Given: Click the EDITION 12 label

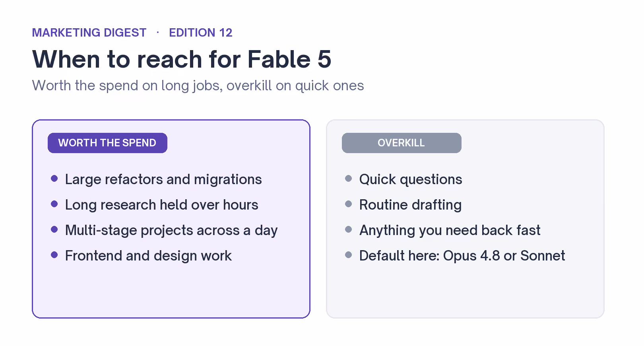Looking at the screenshot, I should (x=201, y=33).
